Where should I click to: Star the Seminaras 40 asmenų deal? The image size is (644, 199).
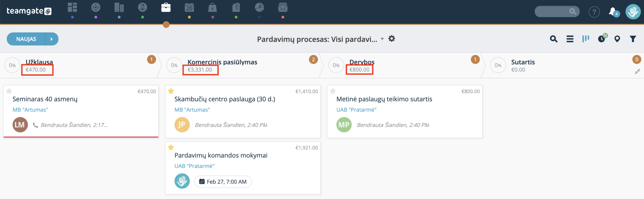(9, 91)
